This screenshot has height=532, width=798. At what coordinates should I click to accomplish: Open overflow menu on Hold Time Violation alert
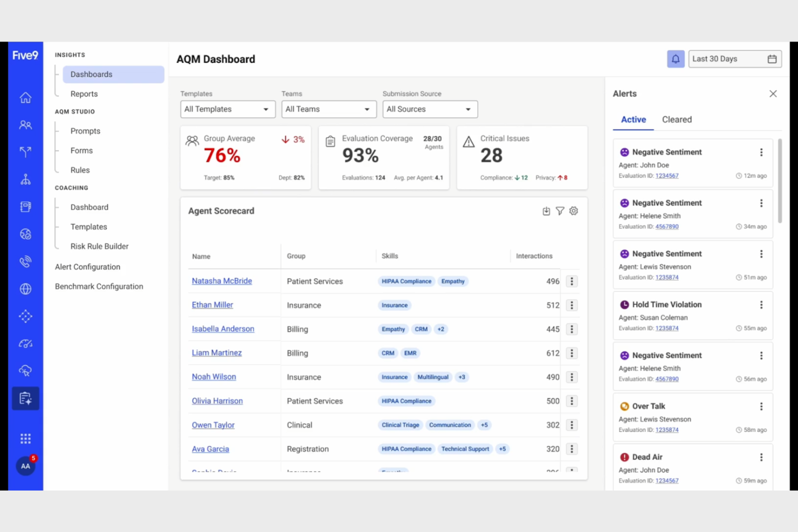(x=761, y=305)
